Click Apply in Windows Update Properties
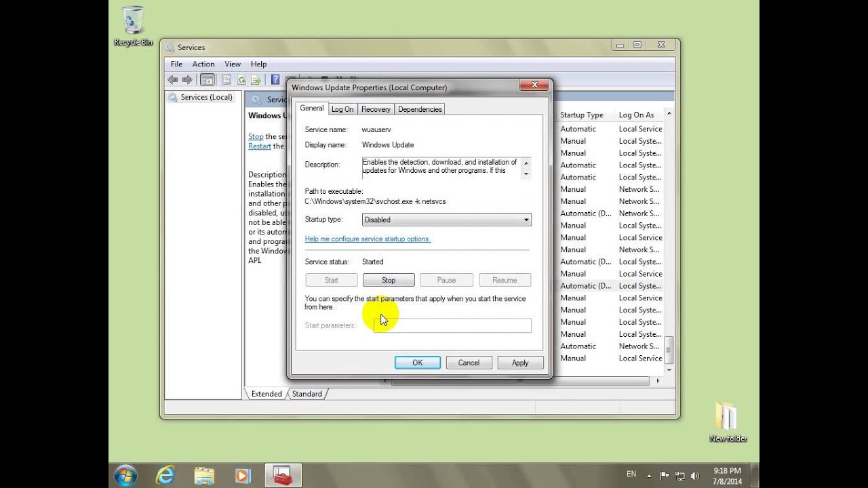 pyautogui.click(x=520, y=363)
